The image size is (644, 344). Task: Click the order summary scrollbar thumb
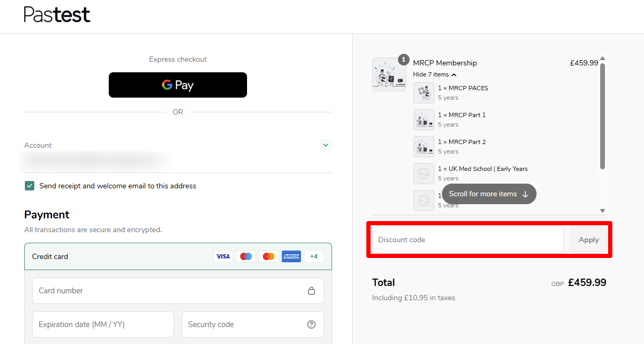[x=603, y=116]
